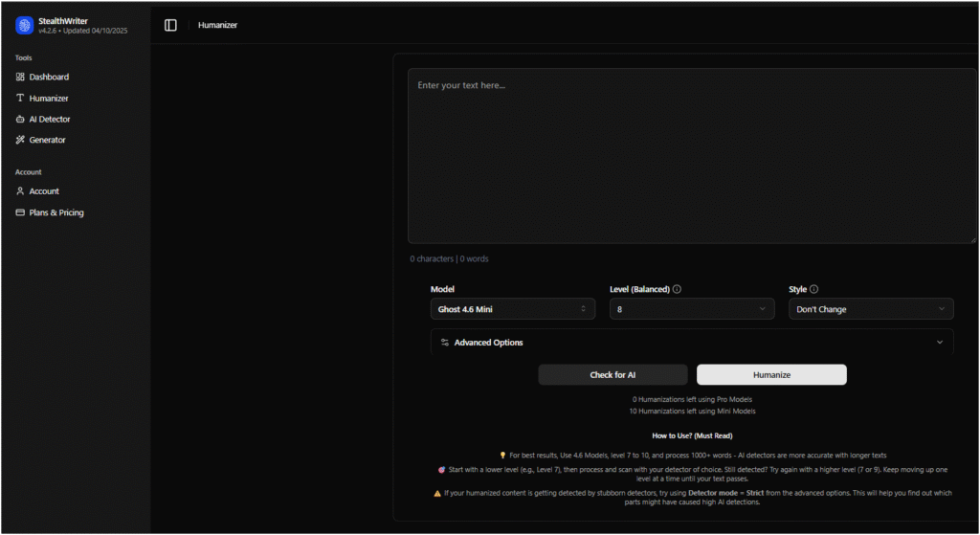
Task: Click the Advanced Options sliders icon
Action: pyautogui.click(x=444, y=343)
